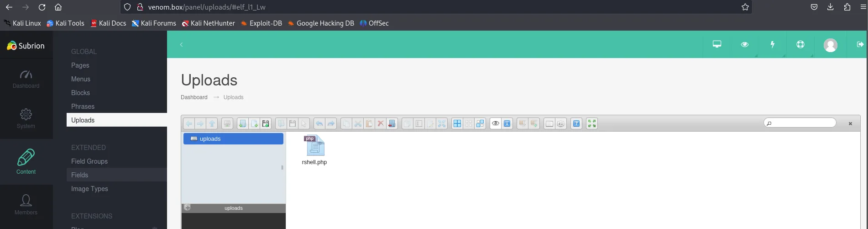Click the logout icon in header
This screenshot has width=868, height=229.
(860, 44)
